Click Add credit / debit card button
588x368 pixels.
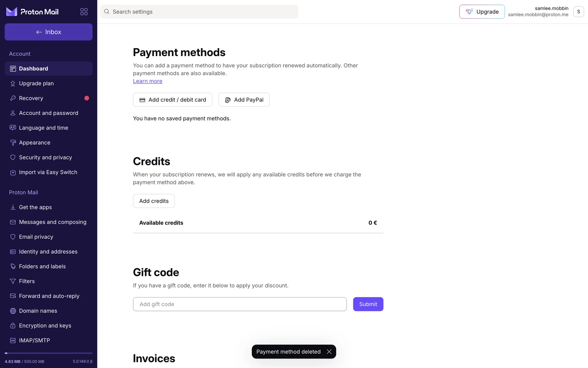pos(172,100)
